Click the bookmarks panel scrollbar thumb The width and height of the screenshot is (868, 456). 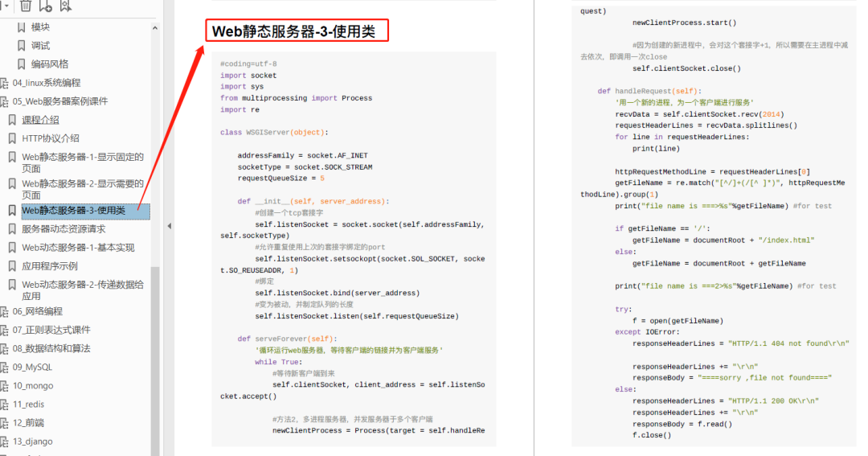tap(155, 360)
